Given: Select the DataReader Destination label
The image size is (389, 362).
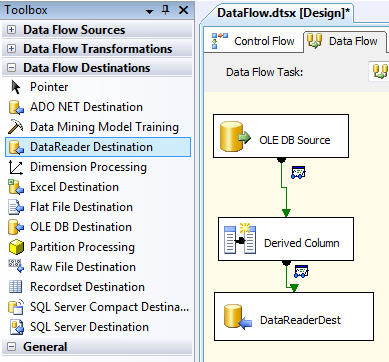Looking at the screenshot, I should (x=91, y=147).
